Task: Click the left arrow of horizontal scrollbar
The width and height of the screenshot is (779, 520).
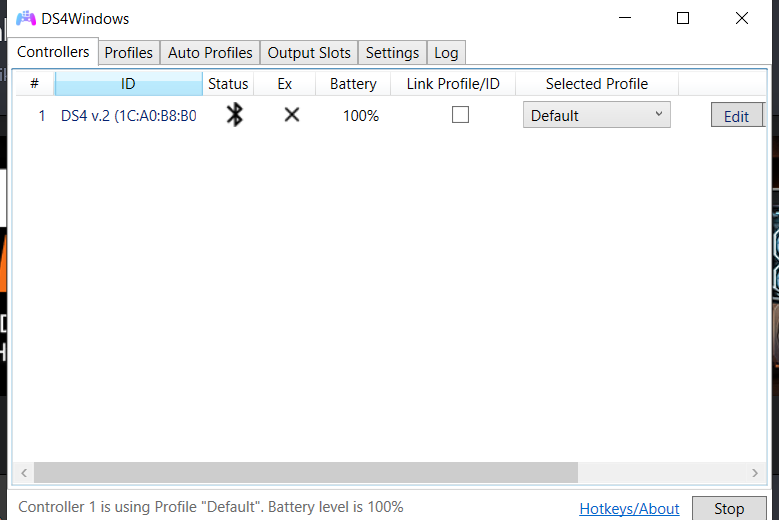Action: (24, 473)
